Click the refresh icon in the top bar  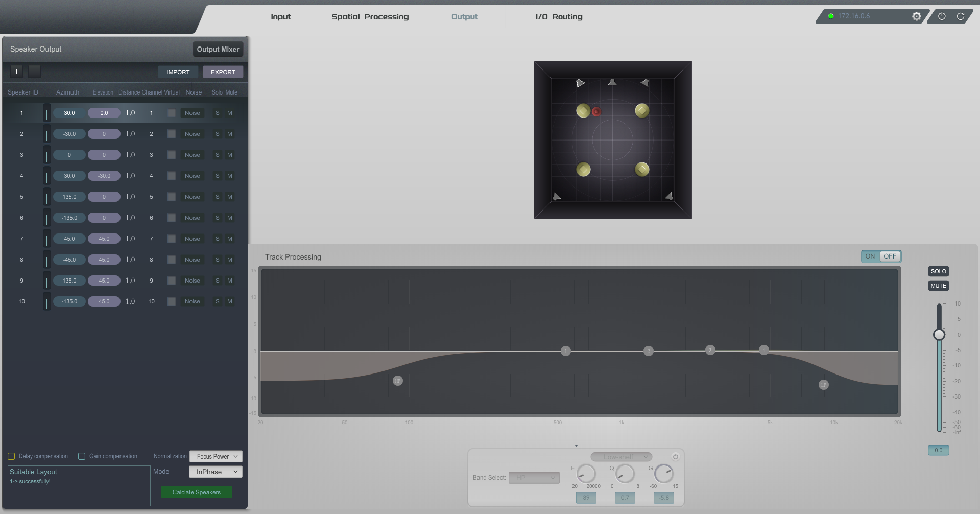[x=961, y=16]
